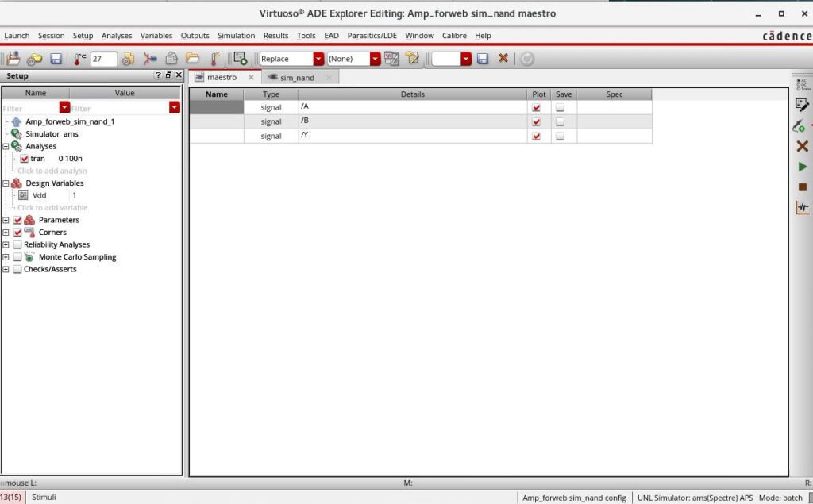
Task: Check Save for signal /Y
Action: point(560,137)
